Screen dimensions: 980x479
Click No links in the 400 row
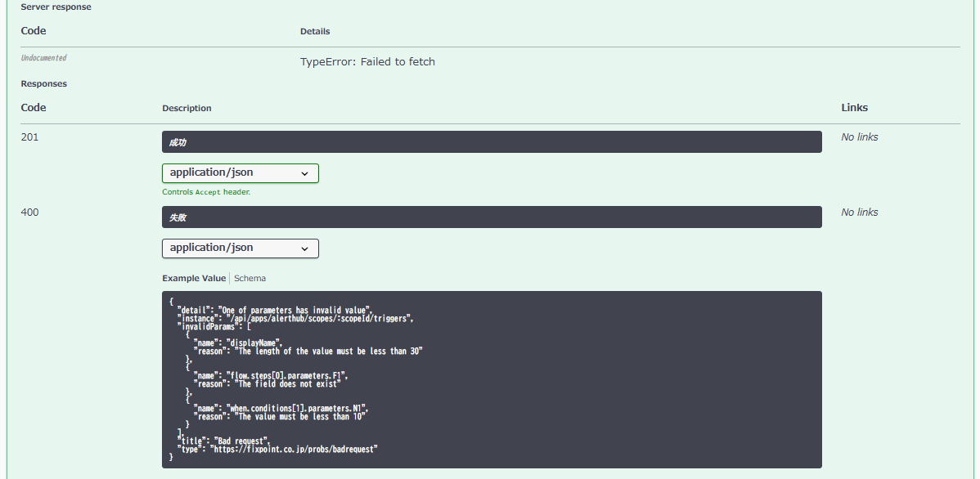(x=859, y=213)
